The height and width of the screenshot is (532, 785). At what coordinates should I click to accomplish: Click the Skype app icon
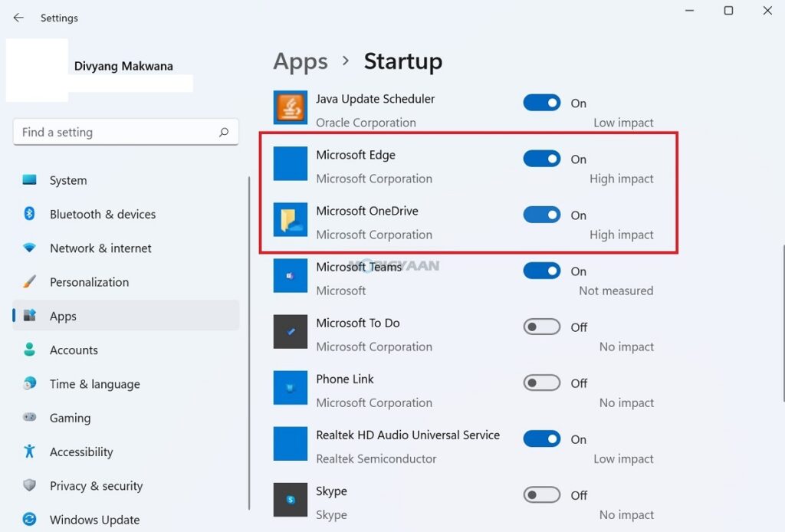point(291,500)
